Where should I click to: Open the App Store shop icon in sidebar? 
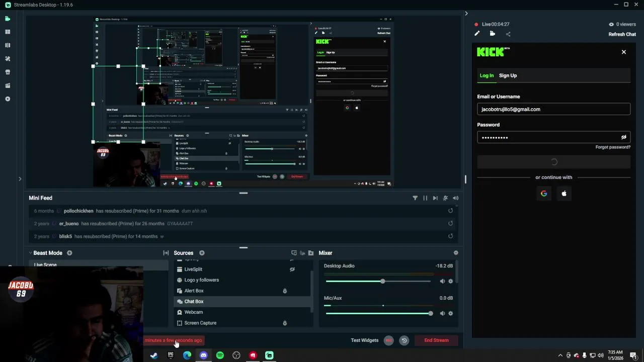point(8,72)
